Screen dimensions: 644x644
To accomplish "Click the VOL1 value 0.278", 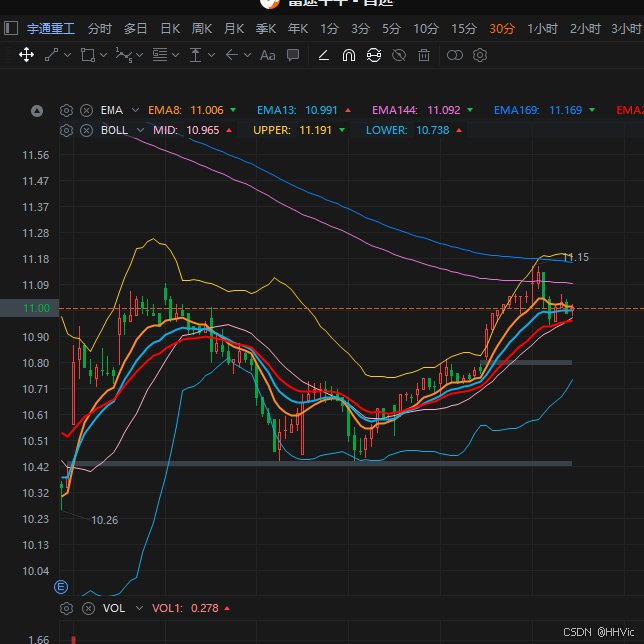I will coord(205,608).
